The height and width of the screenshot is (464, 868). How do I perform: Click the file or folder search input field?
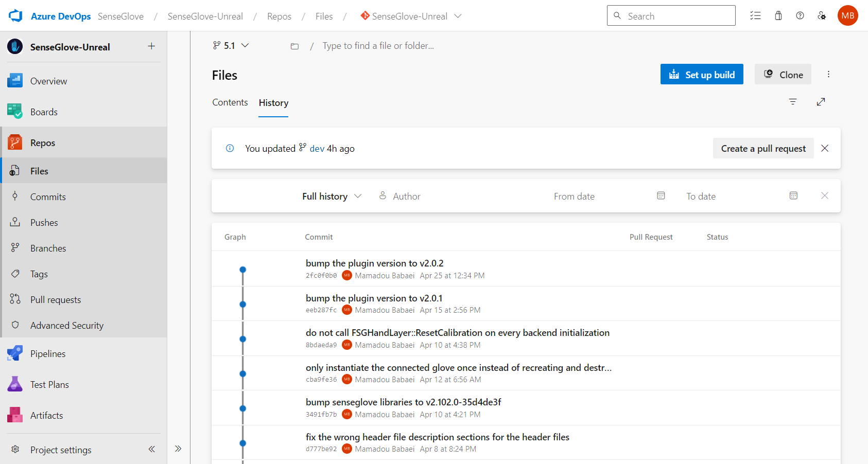378,45
